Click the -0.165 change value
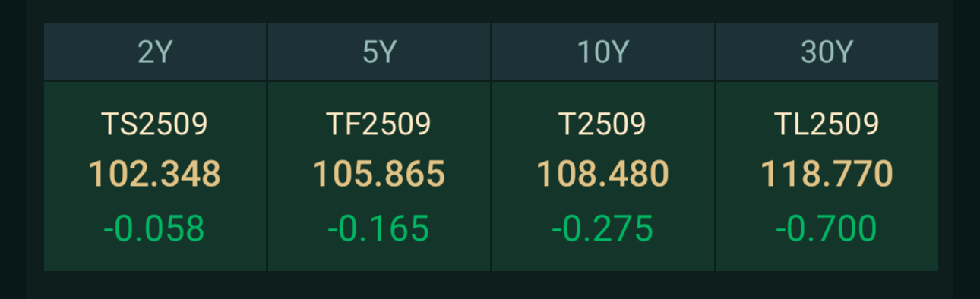980x299 pixels. pos(379,228)
